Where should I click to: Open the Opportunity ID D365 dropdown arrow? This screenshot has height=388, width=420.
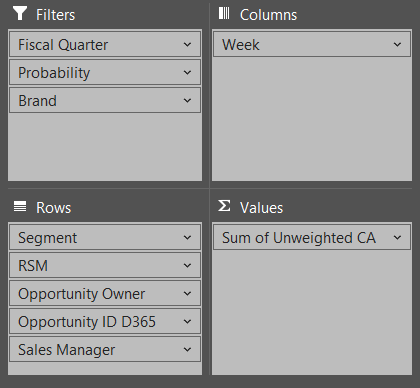point(187,322)
